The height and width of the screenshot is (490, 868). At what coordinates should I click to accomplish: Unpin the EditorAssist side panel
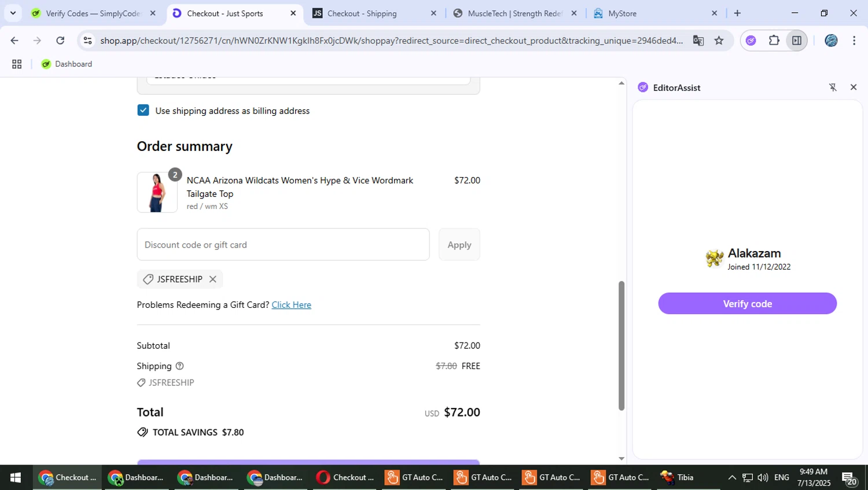pyautogui.click(x=833, y=87)
